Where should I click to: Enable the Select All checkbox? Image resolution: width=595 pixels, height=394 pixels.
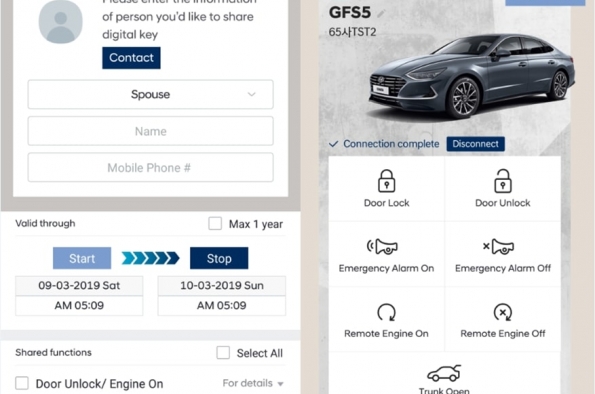pos(223,352)
